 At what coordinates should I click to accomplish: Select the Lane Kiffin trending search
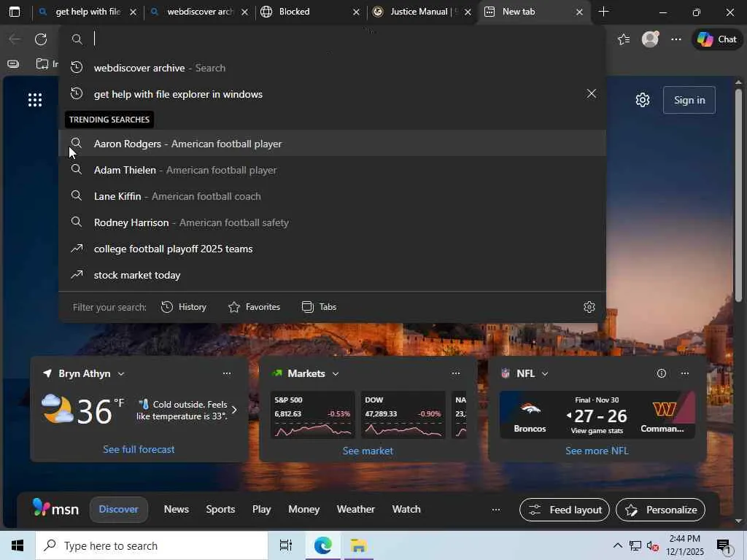(332, 196)
